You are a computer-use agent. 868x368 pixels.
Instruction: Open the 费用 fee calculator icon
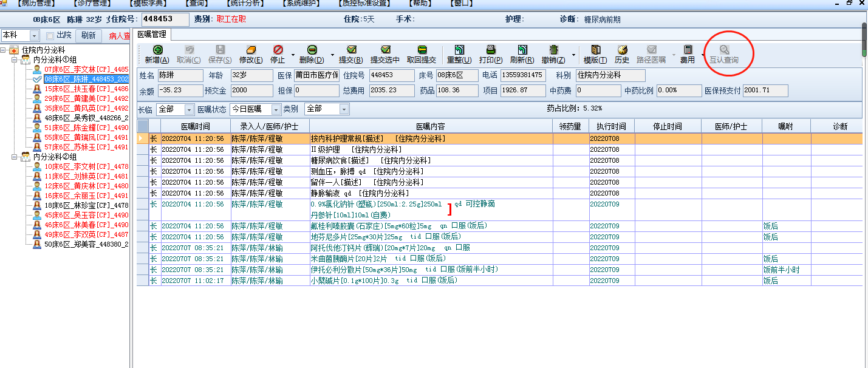[x=688, y=49]
